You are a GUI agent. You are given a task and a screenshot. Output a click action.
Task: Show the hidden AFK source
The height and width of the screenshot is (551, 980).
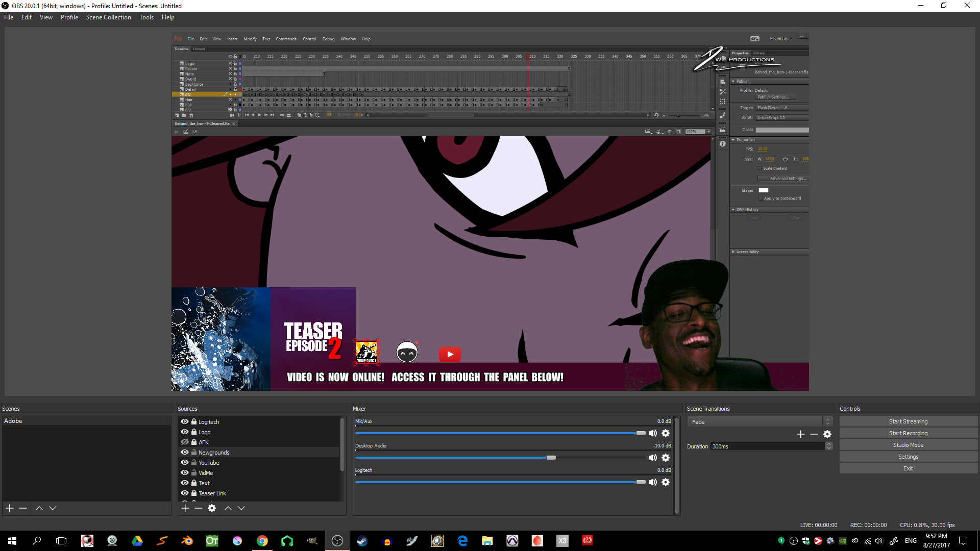coord(185,442)
